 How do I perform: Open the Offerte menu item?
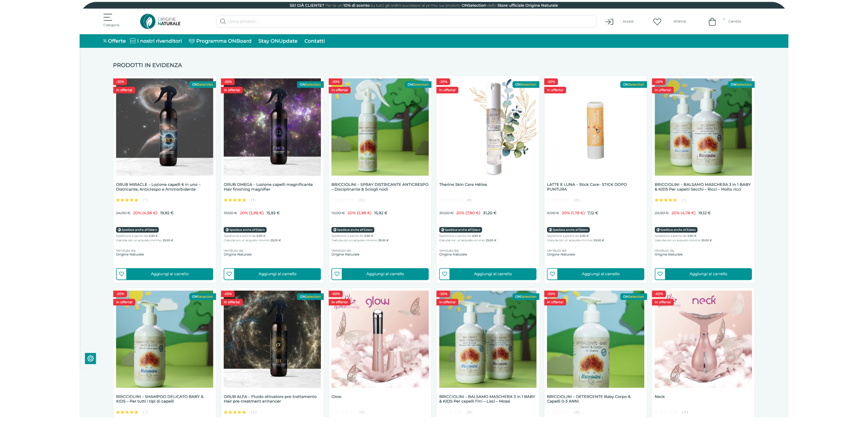click(x=114, y=41)
